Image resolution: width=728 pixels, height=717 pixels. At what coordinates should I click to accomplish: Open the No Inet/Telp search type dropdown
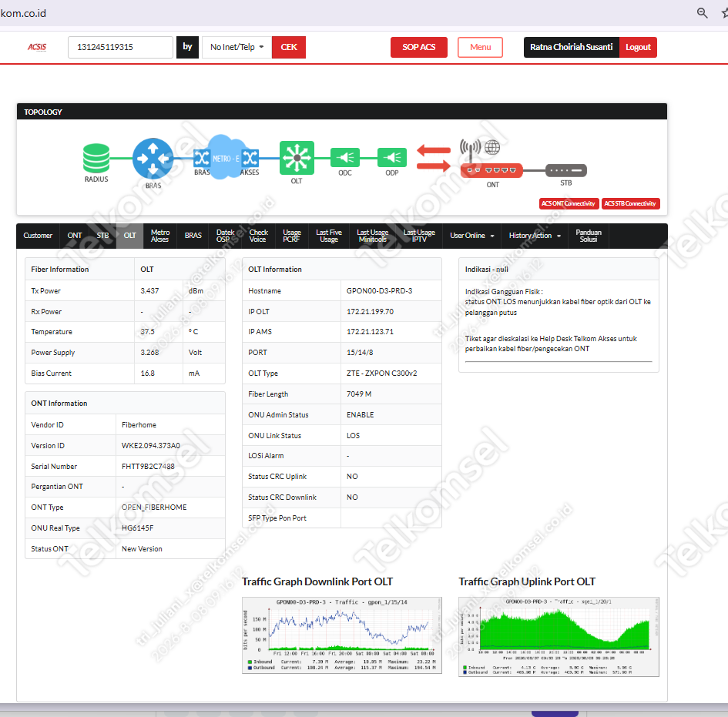(x=237, y=47)
